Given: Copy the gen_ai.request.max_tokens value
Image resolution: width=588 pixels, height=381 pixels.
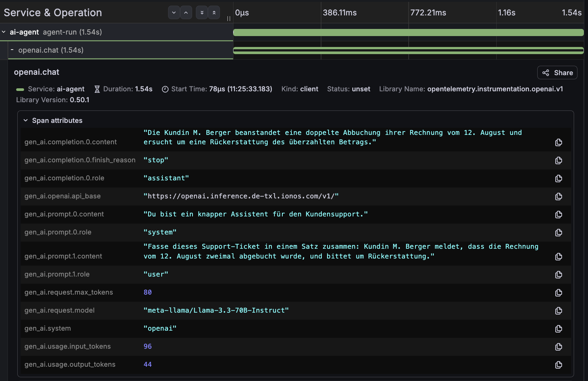Looking at the screenshot, I should click(559, 293).
